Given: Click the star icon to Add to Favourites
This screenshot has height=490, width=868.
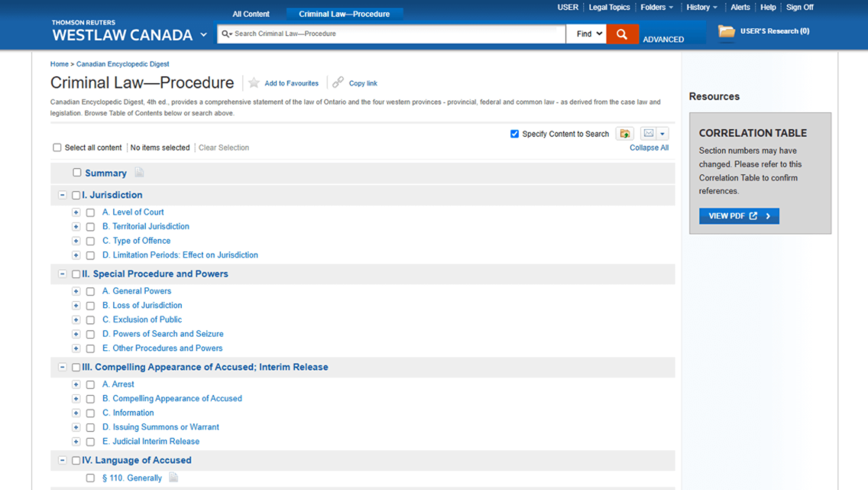Looking at the screenshot, I should [x=254, y=82].
